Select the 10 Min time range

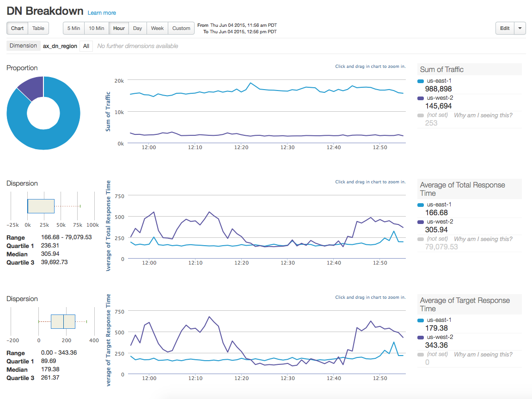tap(96, 28)
